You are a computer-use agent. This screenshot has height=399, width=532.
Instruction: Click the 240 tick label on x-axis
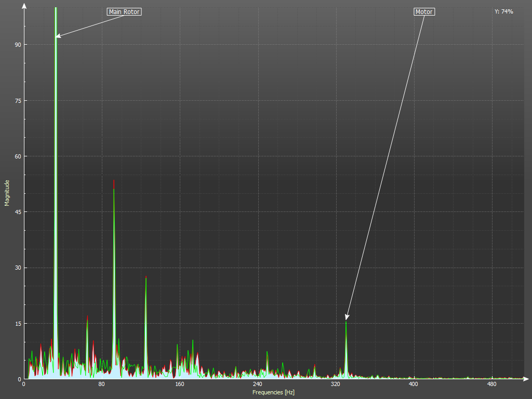258,384
